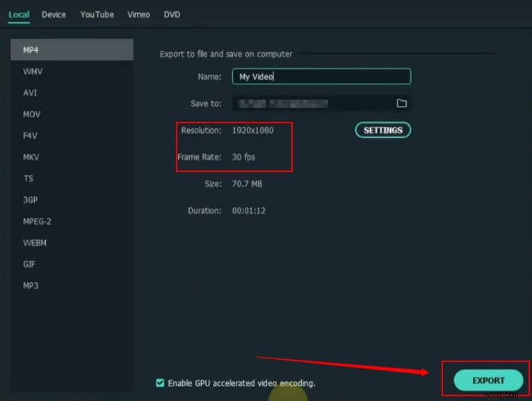Choose AVI from the format list
532x401 pixels.
pyautogui.click(x=72, y=93)
